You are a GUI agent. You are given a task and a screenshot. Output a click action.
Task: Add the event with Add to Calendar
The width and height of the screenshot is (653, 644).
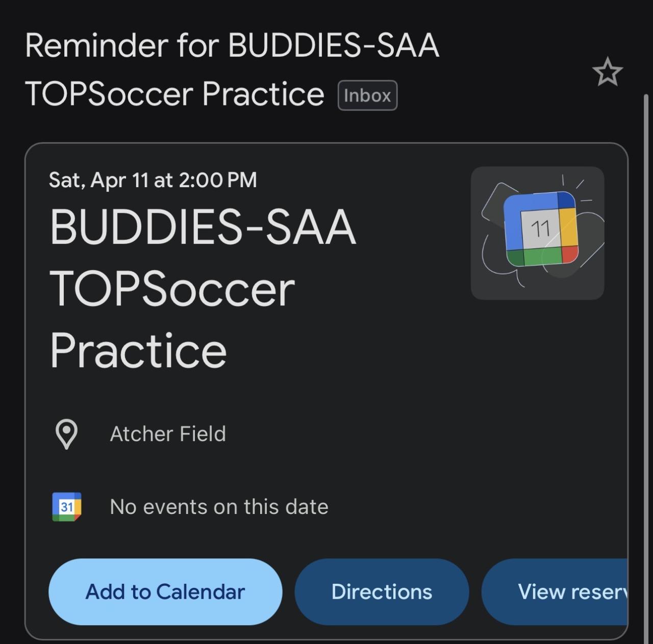(x=165, y=591)
